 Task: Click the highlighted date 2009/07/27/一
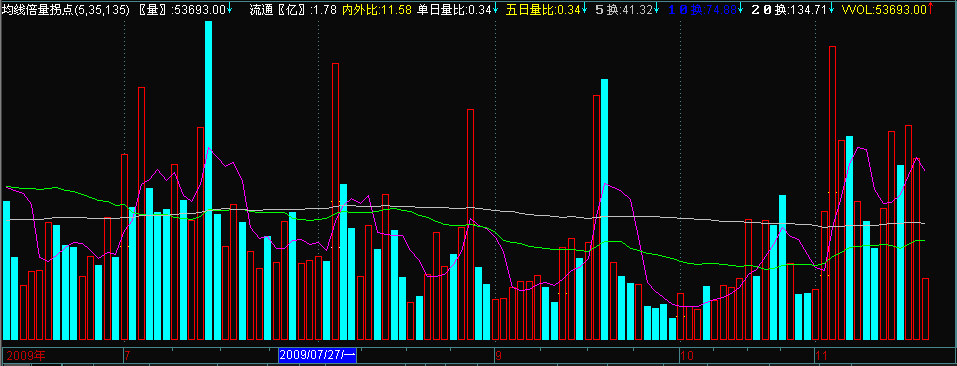[317, 355]
